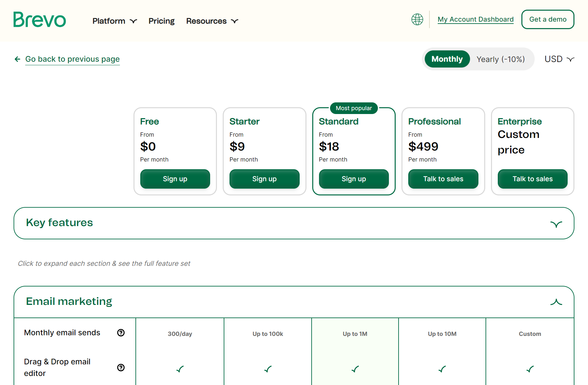Open My Account Dashboard link

click(475, 19)
